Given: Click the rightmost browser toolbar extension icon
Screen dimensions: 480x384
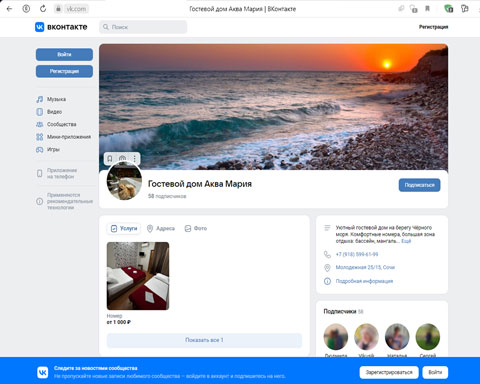Looking at the screenshot, I should (x=465, y=9).
